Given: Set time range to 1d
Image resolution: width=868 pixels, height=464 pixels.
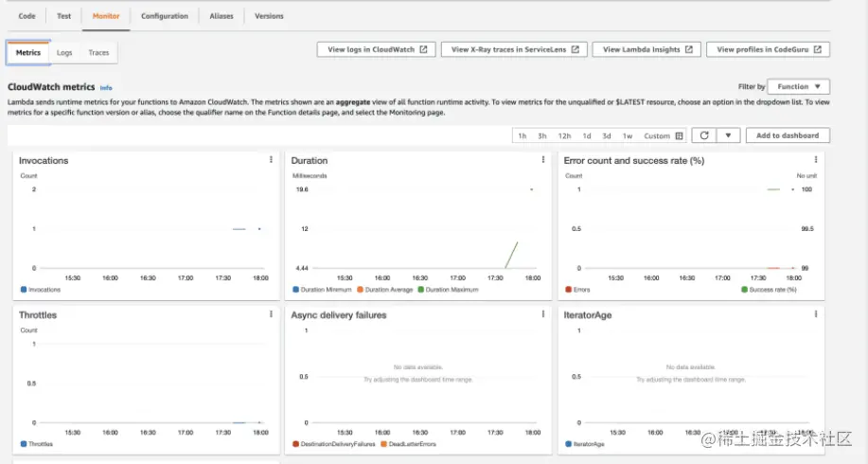Looking at the screenshot, I should (587, 135).
